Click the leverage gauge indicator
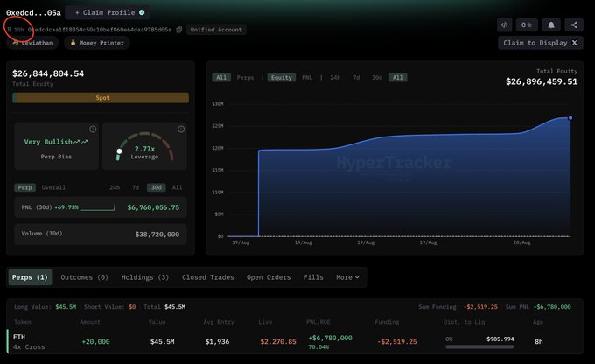The height and width of the screenshot is (364, 595). pyautogui.click(x=119, y=151)
